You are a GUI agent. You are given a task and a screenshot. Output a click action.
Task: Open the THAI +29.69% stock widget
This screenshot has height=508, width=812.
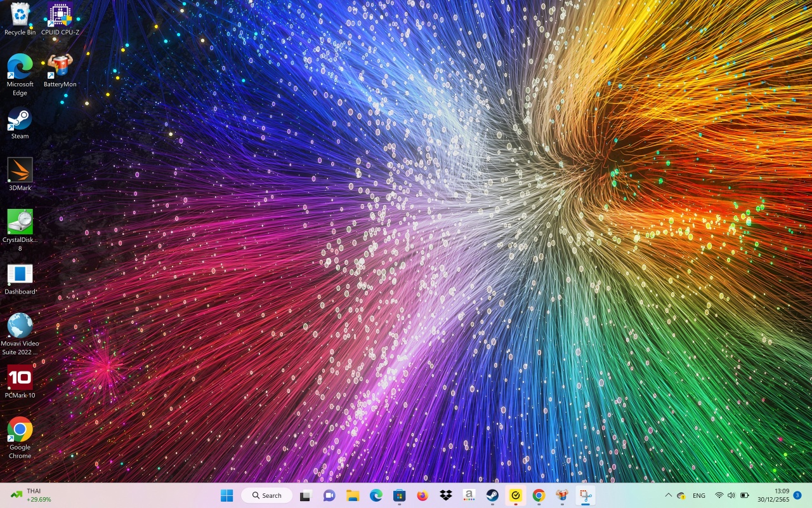(30, 495)
